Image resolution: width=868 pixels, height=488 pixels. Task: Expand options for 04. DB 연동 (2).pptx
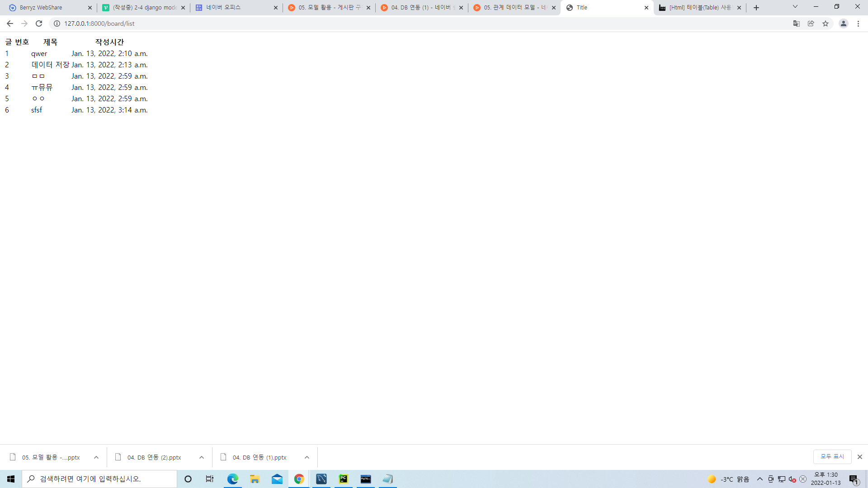[x=202, y=457]
